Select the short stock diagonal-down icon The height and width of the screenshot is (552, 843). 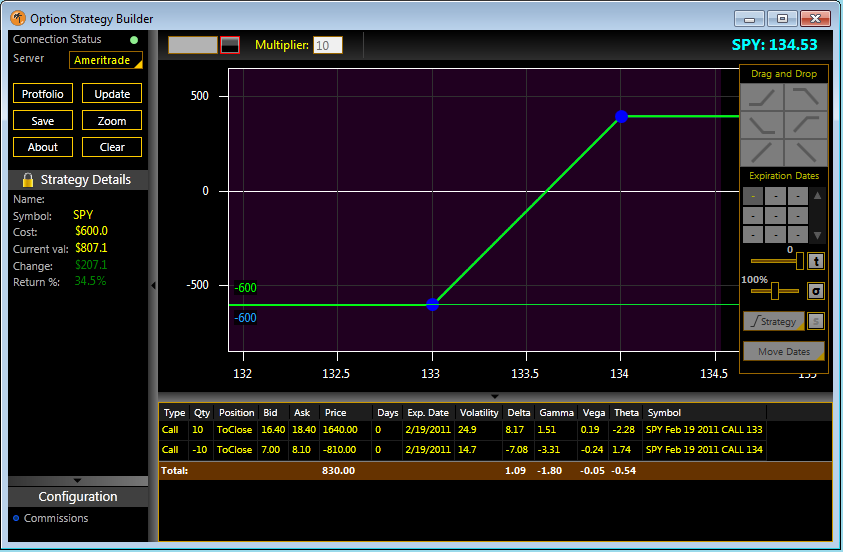point(805,152)
